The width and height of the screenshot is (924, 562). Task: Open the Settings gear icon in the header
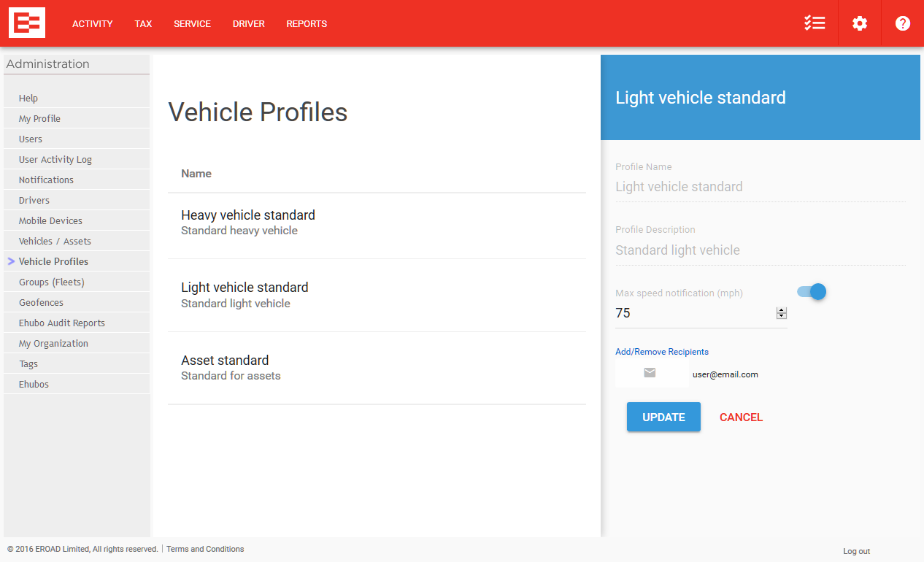point(859,23)
